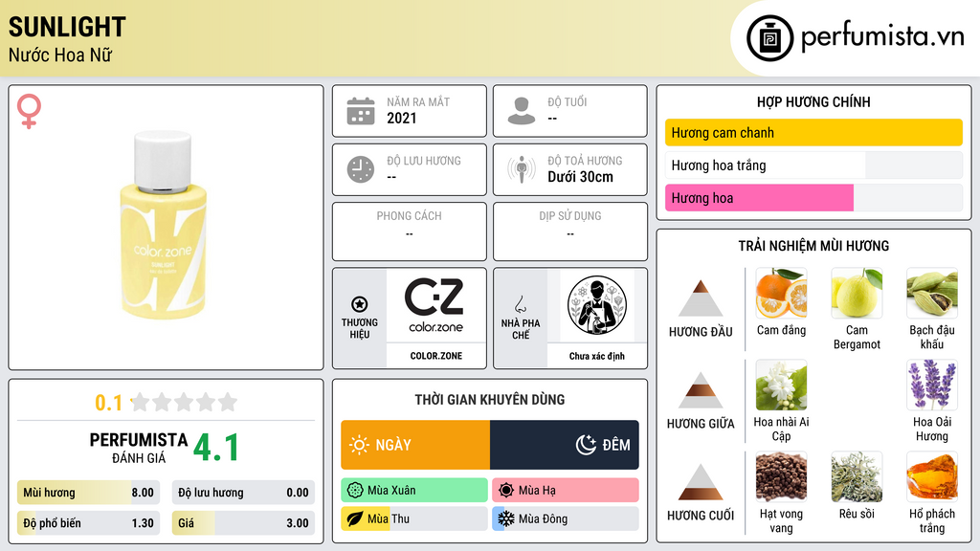Click the launch year value 2021

click(x=401, y=118)
